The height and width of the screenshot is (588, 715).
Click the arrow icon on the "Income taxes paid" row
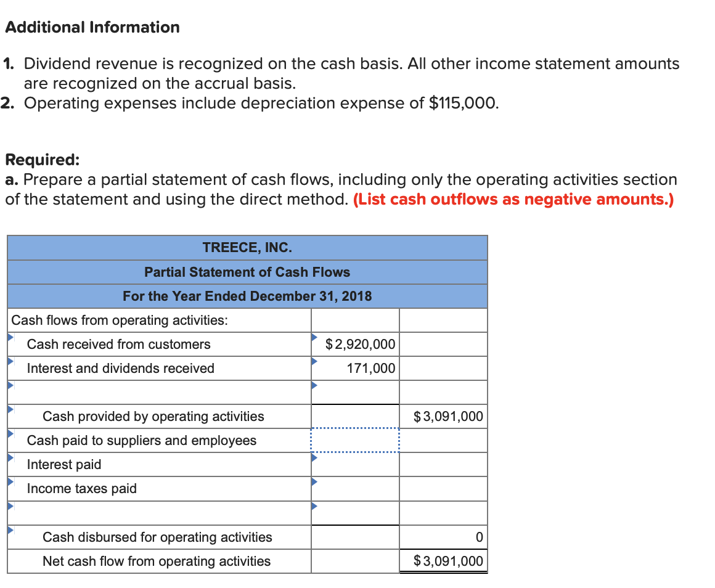(10, 483)
